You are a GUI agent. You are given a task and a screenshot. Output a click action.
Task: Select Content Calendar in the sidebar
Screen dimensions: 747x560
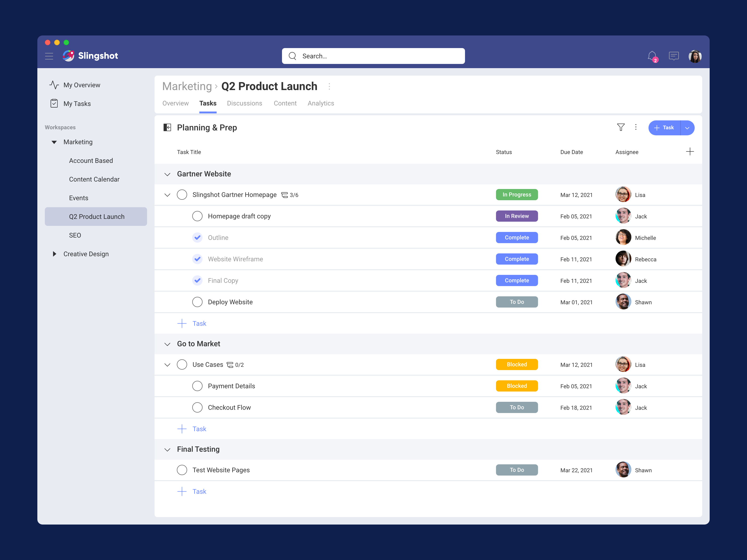tap(94, 179)
